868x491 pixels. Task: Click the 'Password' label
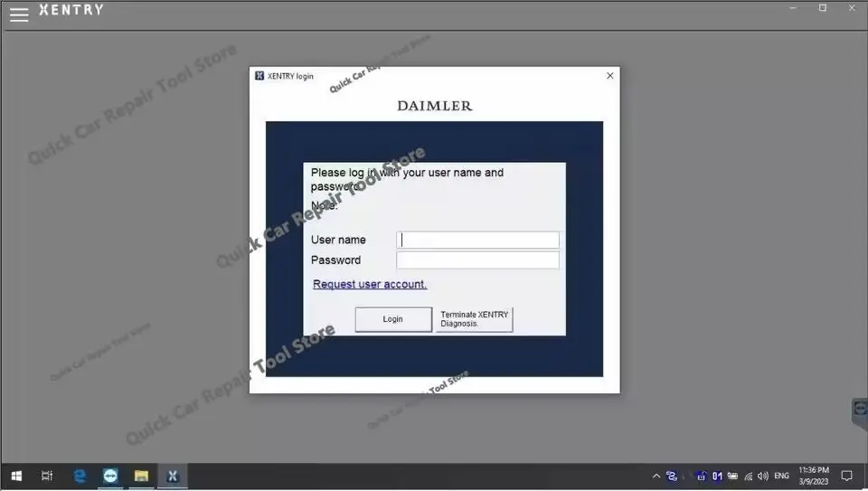(x=335, y=260)
